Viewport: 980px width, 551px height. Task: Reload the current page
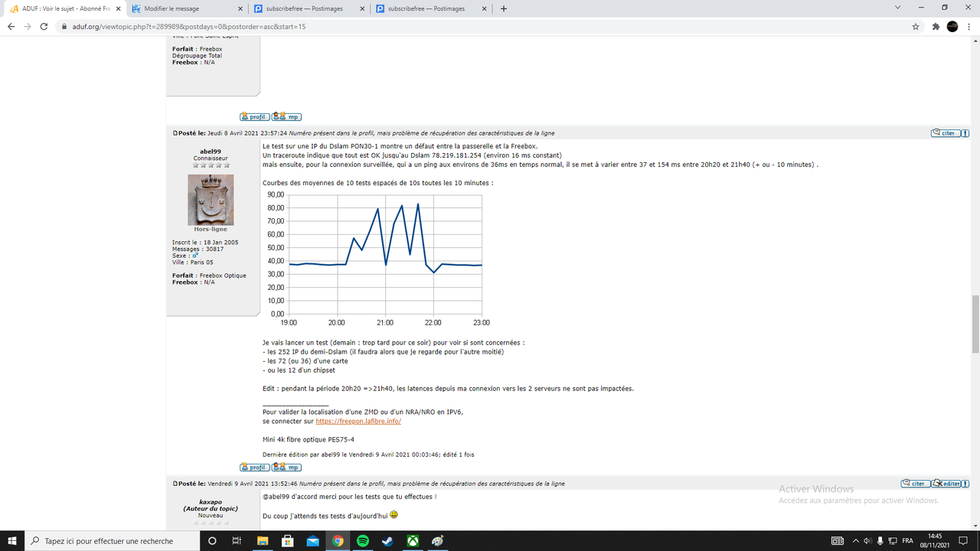(45, 26)
